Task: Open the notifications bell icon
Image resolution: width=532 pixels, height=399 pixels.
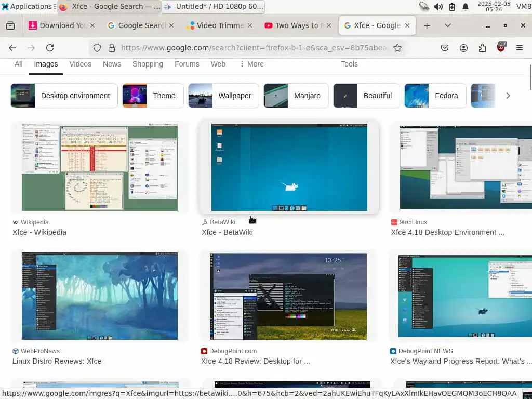Action: coord(465,7)
